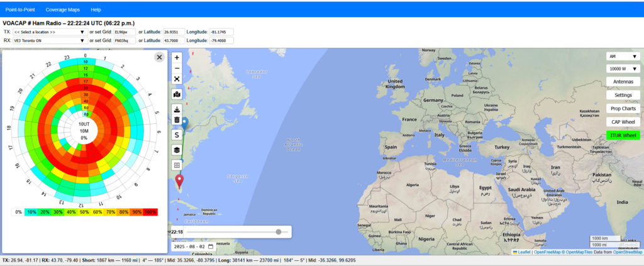Viewport: 644px width, 266px height.
Task: Open the Coverage Maps menu
Action: [62, 10]
